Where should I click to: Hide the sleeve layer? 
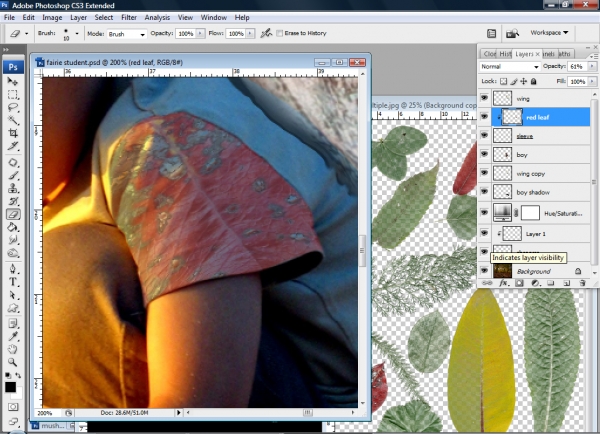click(x=484, y=135)
